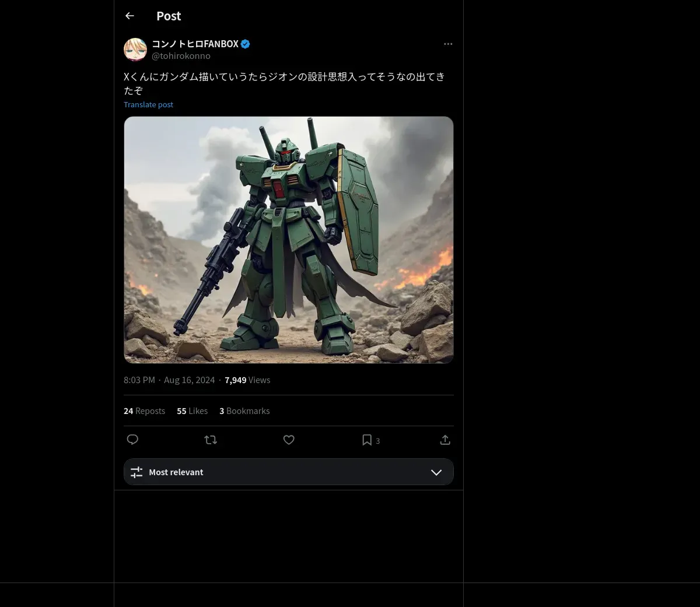Screen dimensions: 700x607
Task: Expand the Most relevant chevron
Action: click(x=436, y=472)
